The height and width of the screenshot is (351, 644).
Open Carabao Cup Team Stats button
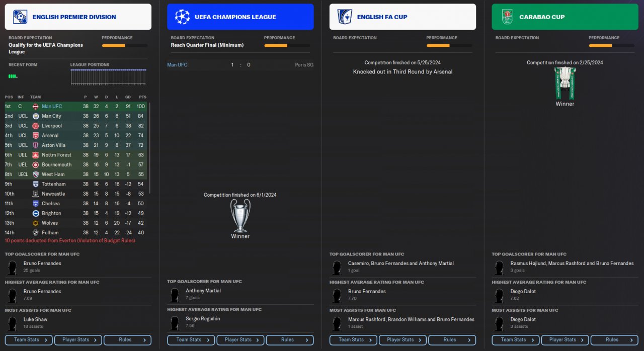click(x=516, y=340)
